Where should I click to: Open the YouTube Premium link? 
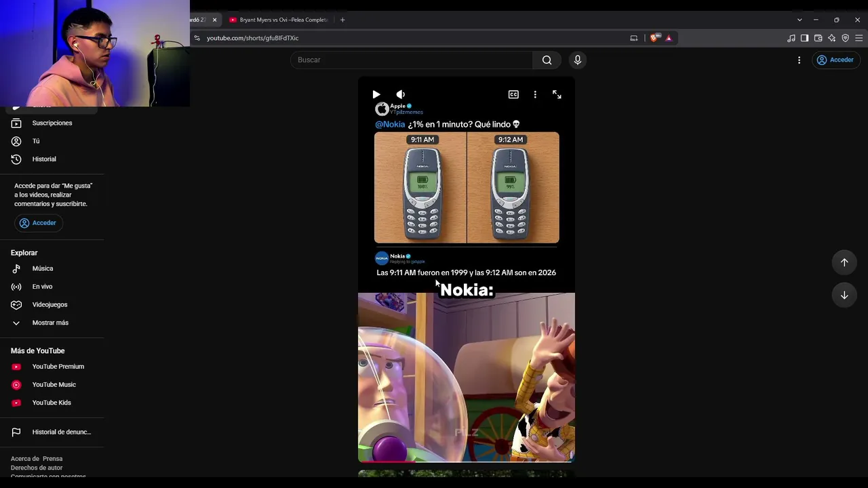pos(52,367)
